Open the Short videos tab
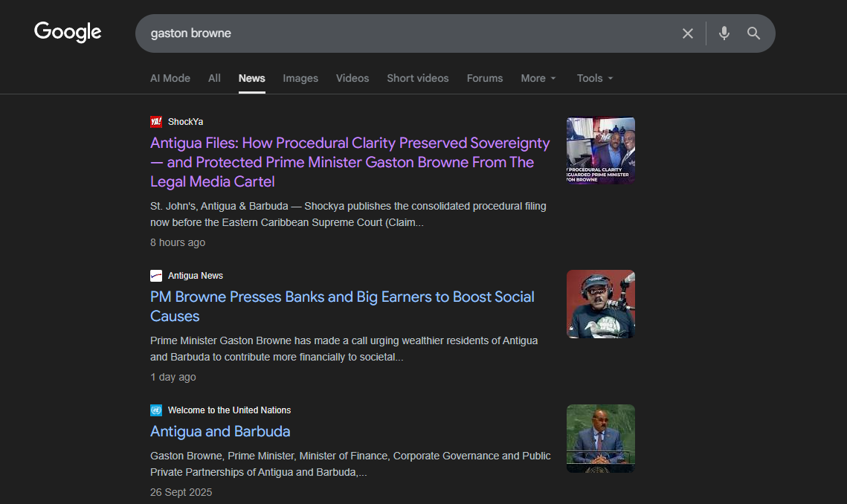The width and height of the screenshot is (847, 504). (418, 78)
